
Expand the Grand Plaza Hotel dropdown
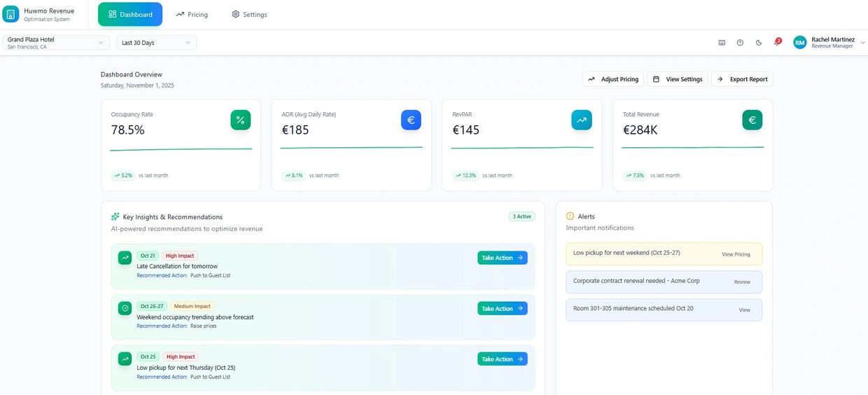click(x=56, y=43)
